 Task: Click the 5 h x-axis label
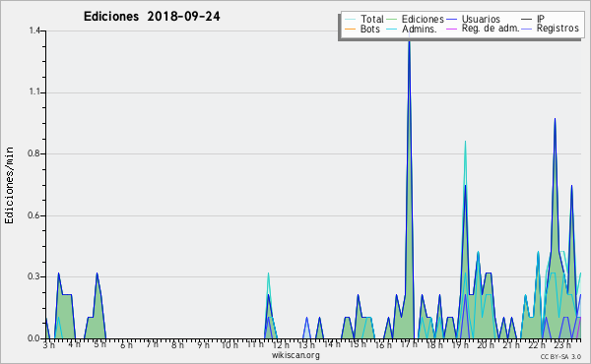tap(99, 344)
